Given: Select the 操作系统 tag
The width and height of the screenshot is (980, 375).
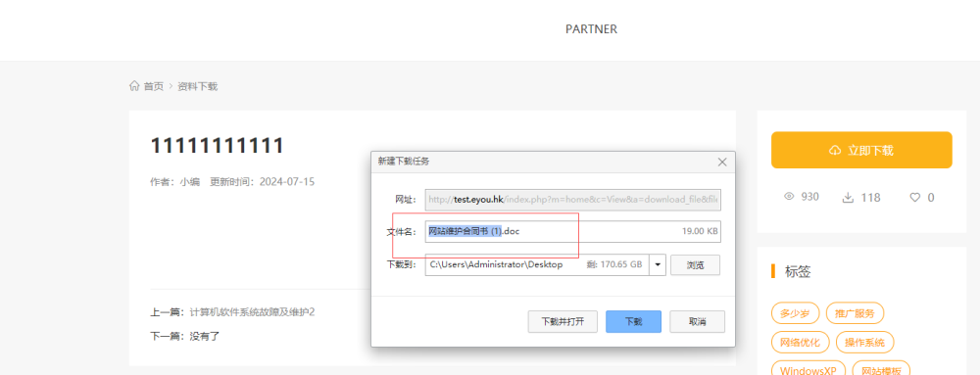Looking at the screenshot, I should coord(864,342).
